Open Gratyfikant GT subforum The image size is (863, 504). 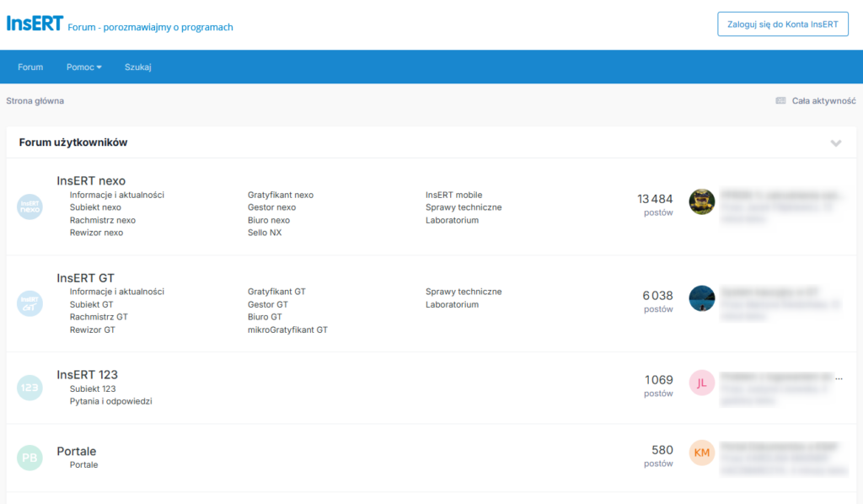(276, 292)
